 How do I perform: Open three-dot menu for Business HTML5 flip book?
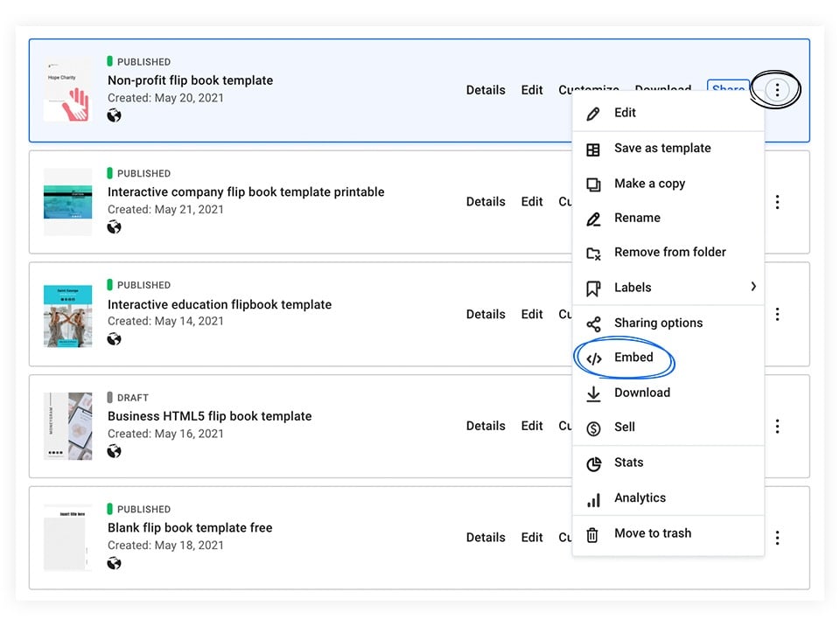777,426
